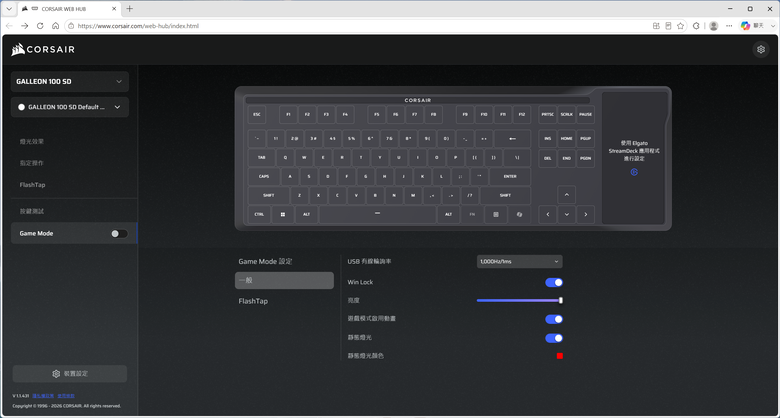This screenshot has width=780, height=418.
Task: Open the Web Hub settings gear icon
Action: tap(760, 49)
